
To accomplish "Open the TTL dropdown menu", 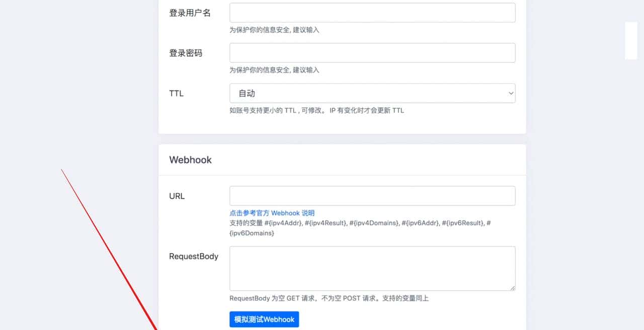I will [x=372, y=93].
